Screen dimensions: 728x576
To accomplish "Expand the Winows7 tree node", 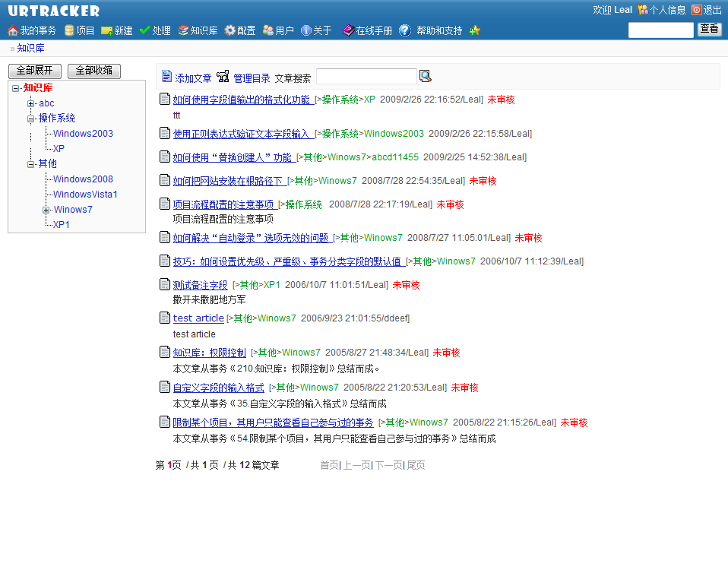I will pos(46,210).
